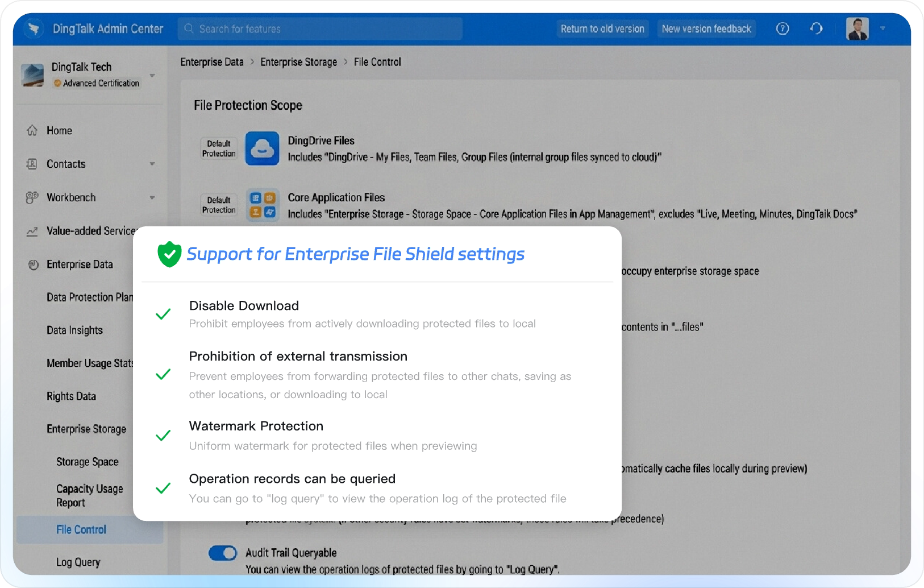The width and height of the screenshot is (924, 588).
Task: Click the green shield icon in the popup
Action: coord(169,254)
